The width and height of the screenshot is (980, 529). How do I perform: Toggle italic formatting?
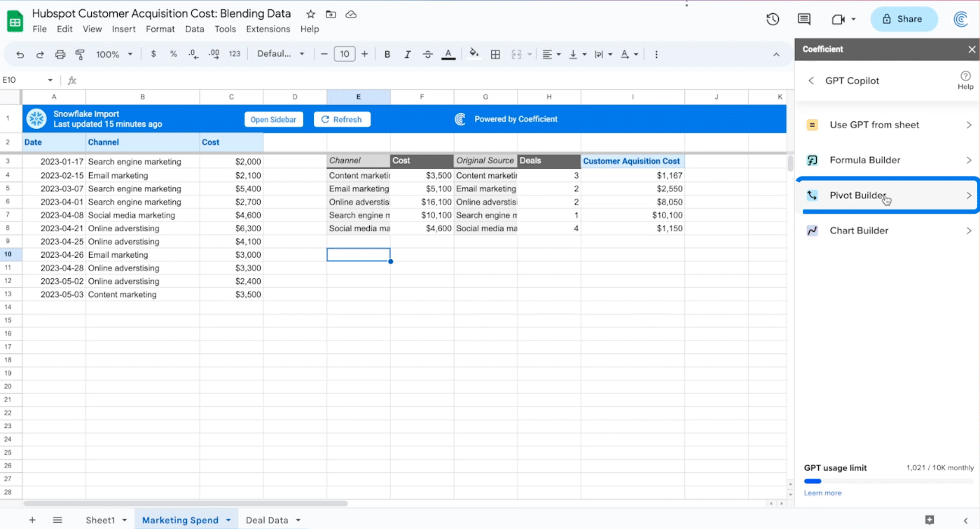point(408,54)
